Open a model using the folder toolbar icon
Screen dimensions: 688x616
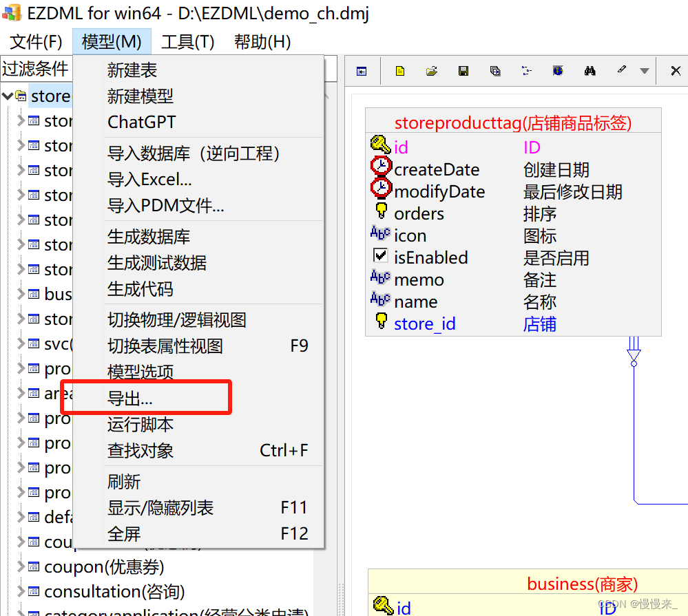tap(431, 70)
